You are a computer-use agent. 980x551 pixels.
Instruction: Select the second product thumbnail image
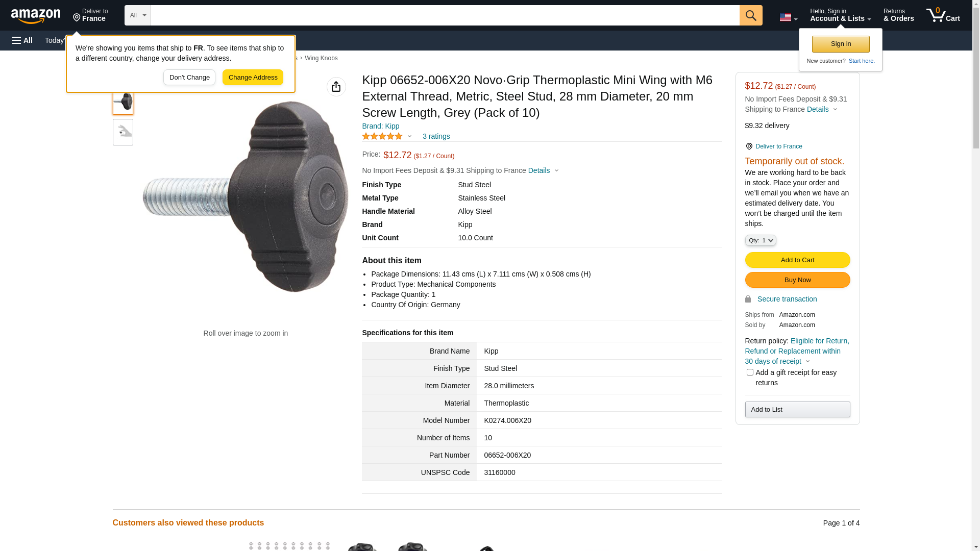[123, 132]
